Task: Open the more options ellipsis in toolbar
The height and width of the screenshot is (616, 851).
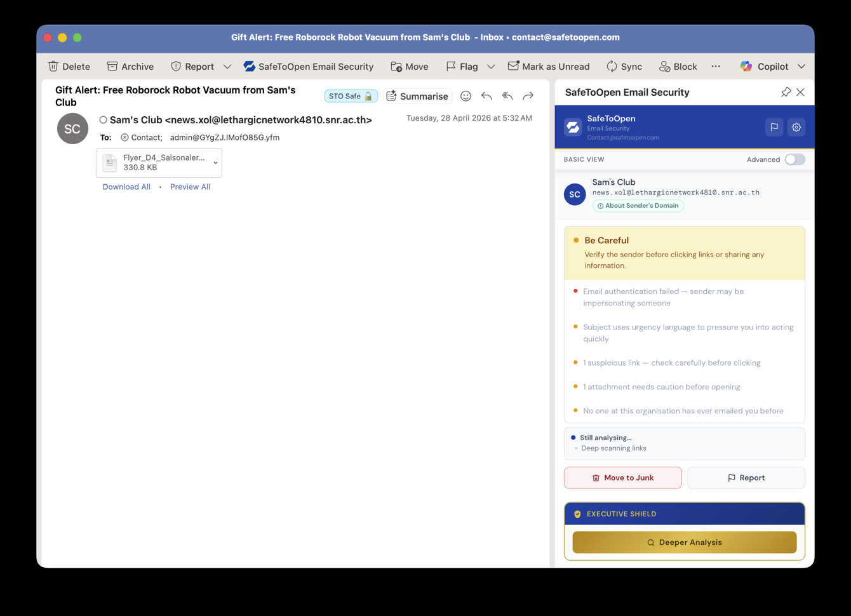Action: (x=716, y=66)
